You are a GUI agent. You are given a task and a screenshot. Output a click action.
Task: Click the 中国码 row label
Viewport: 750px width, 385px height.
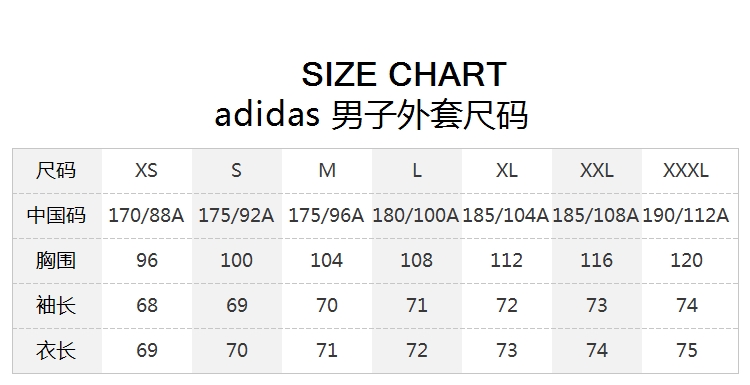click(x=56, y=215)
